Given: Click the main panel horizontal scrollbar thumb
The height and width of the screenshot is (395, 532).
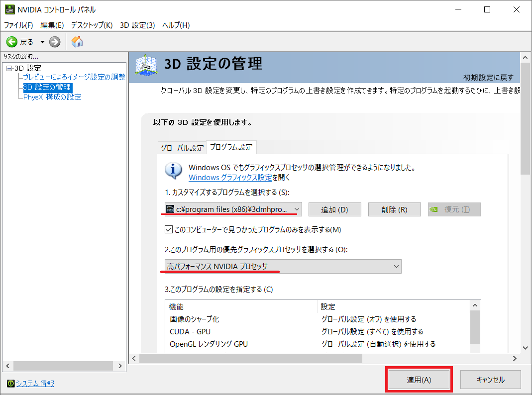Looking at the screenshot, I should [x=251, y=358].
